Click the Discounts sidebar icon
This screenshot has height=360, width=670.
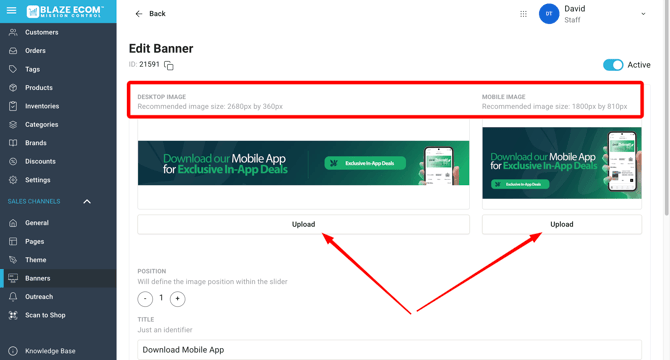point(13,161)
